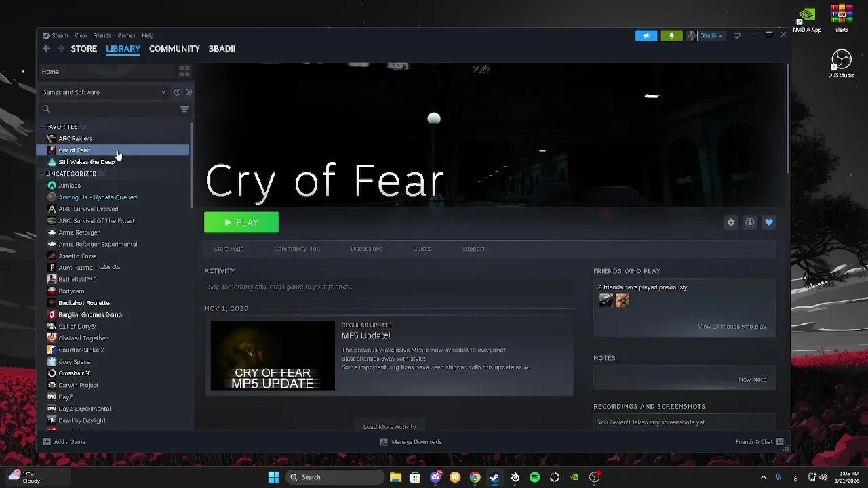Open the MP5 Update news thumbnail

tap(273, 356)
